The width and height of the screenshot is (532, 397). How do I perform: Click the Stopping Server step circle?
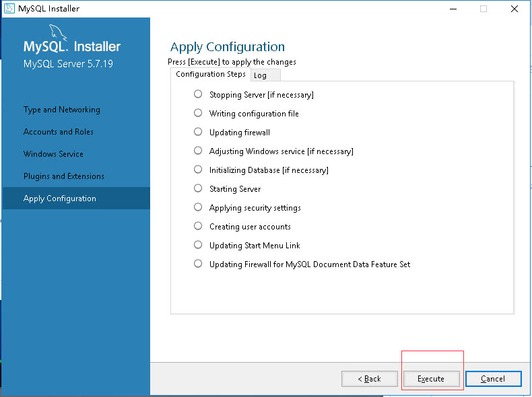pyautogui.click(x=198, y=94)
